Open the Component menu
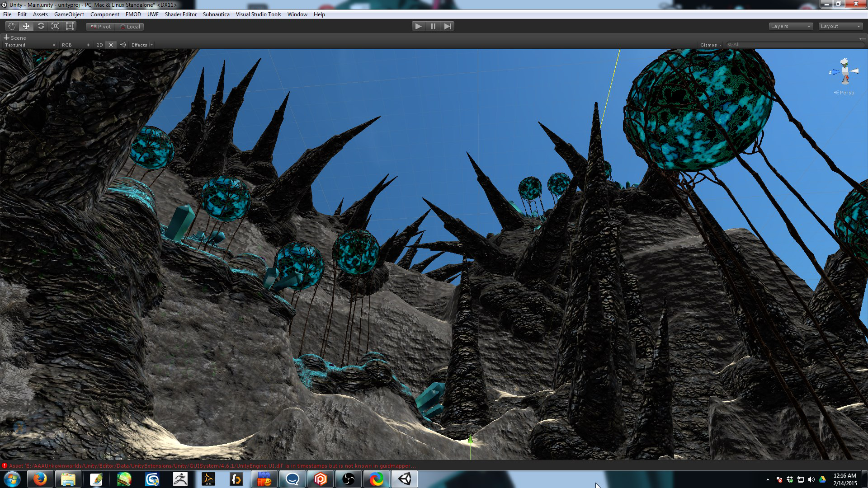 105,14
